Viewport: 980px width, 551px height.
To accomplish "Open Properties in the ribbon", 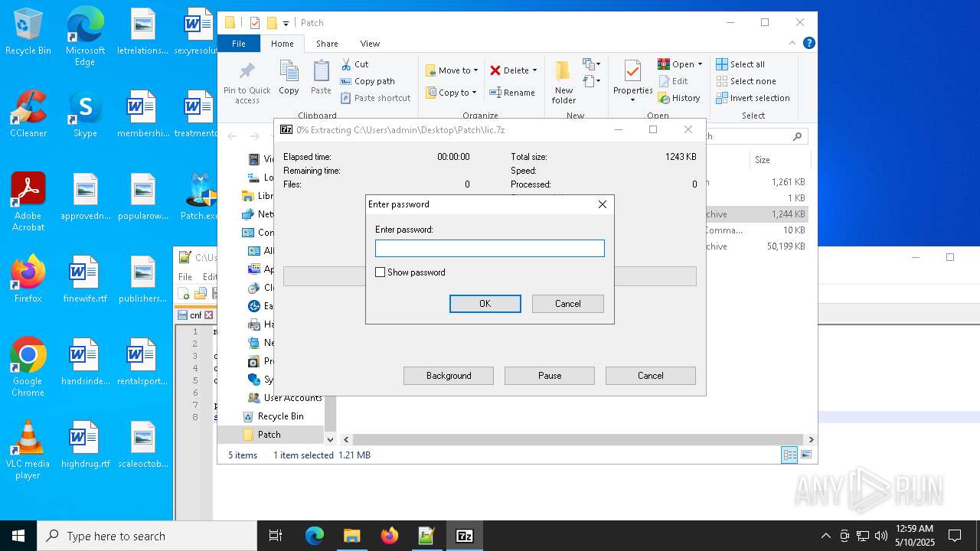I will 632,81.
